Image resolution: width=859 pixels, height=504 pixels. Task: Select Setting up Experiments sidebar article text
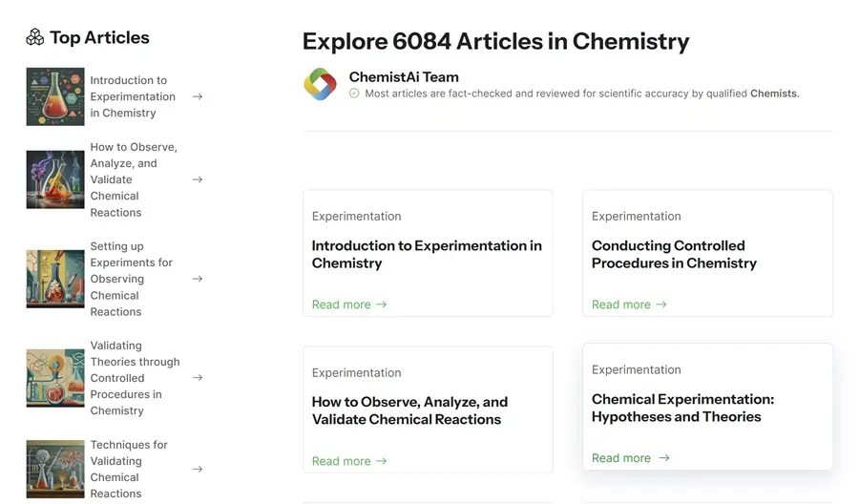(x=131, y=279)
